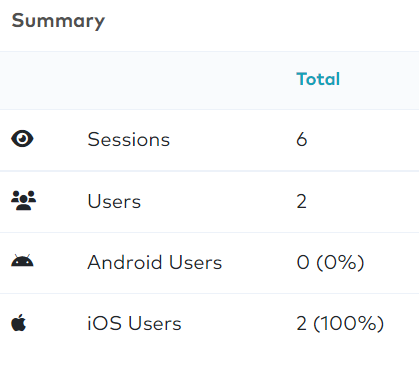
Task: Click the Sessions total value 6
Action: 302,139
